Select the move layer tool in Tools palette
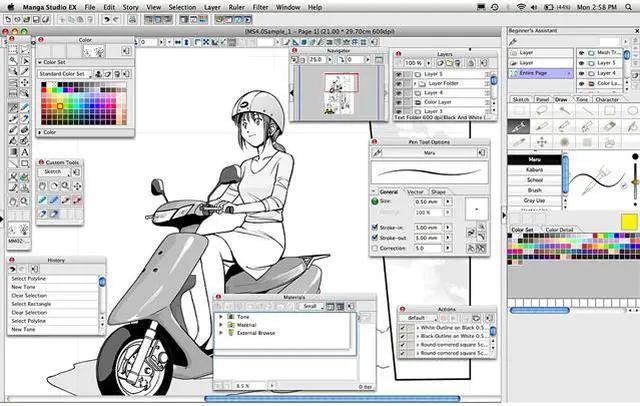The image size is (640, 406). [x=25, y=83]
